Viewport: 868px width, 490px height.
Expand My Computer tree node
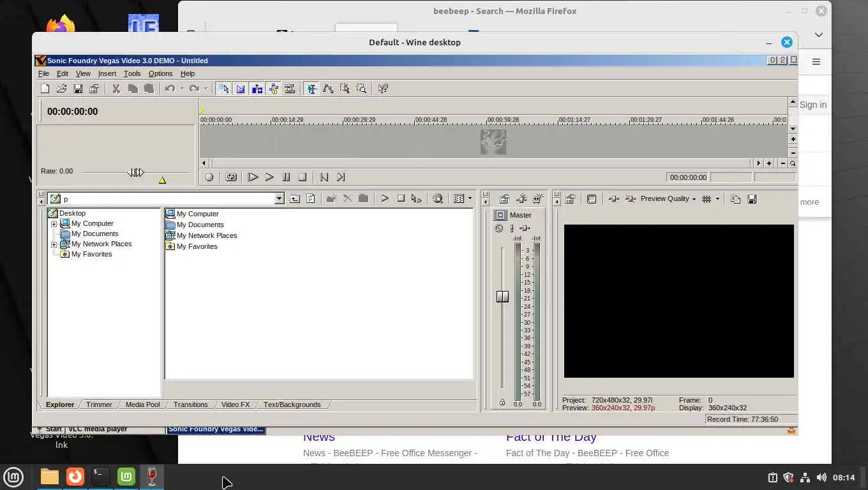[x=54, y=224]
